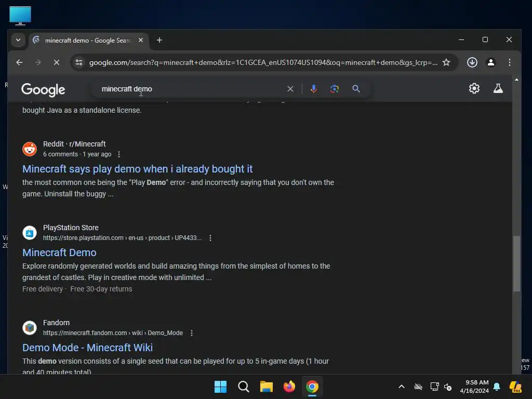Close the minecraft demo tab
The height and width of the screenshot is (399, 532).
click(140, 40)
